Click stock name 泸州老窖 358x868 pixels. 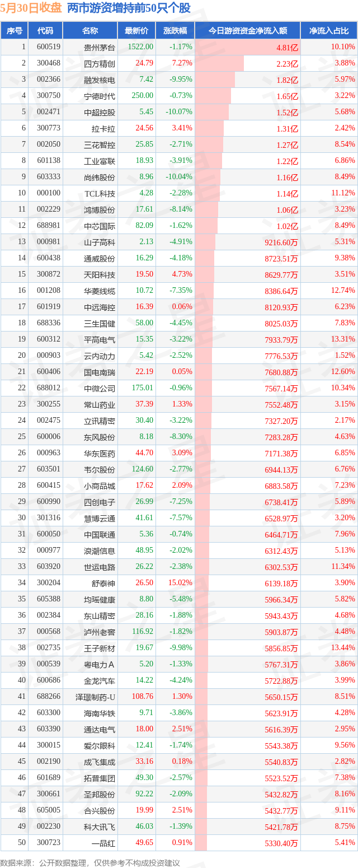[x=100, y=632]
